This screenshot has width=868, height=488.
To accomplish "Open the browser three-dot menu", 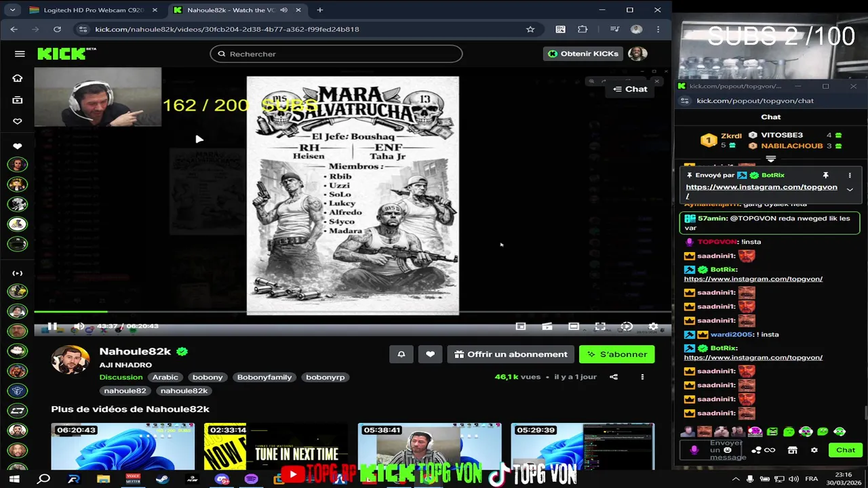I will 658,29.
